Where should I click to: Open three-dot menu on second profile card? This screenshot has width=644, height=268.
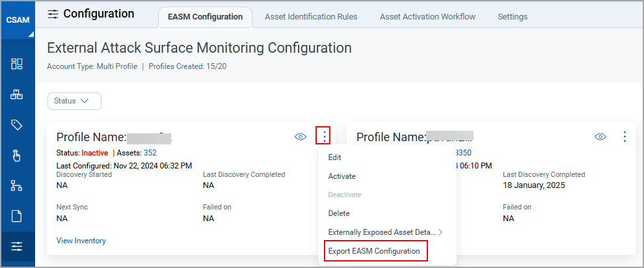[x=624, y=136]
